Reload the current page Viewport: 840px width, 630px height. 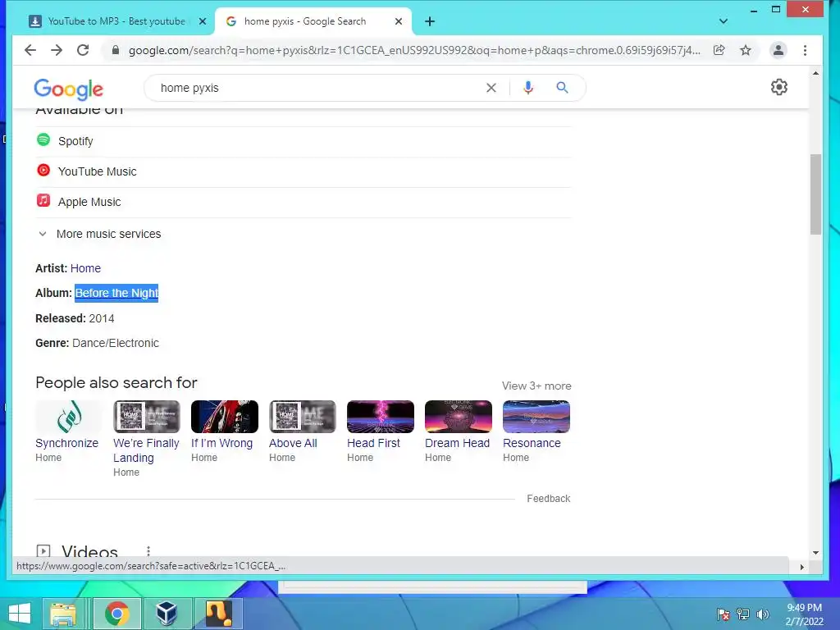(x=83, y=50)
